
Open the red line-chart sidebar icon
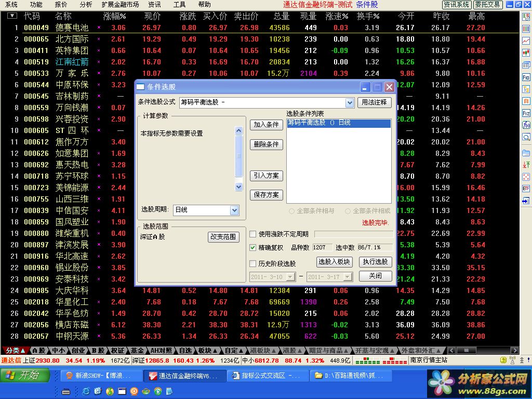point(526,41)
